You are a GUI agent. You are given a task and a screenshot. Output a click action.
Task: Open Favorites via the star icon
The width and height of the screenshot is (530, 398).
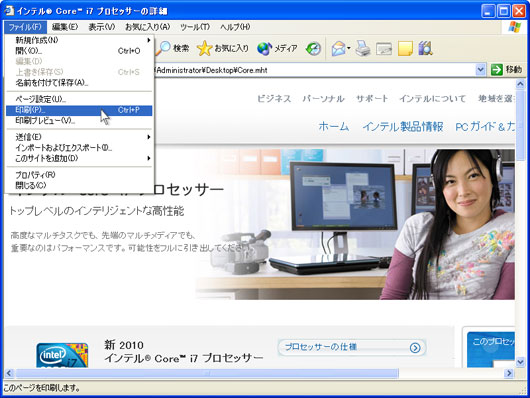point(204,48)
